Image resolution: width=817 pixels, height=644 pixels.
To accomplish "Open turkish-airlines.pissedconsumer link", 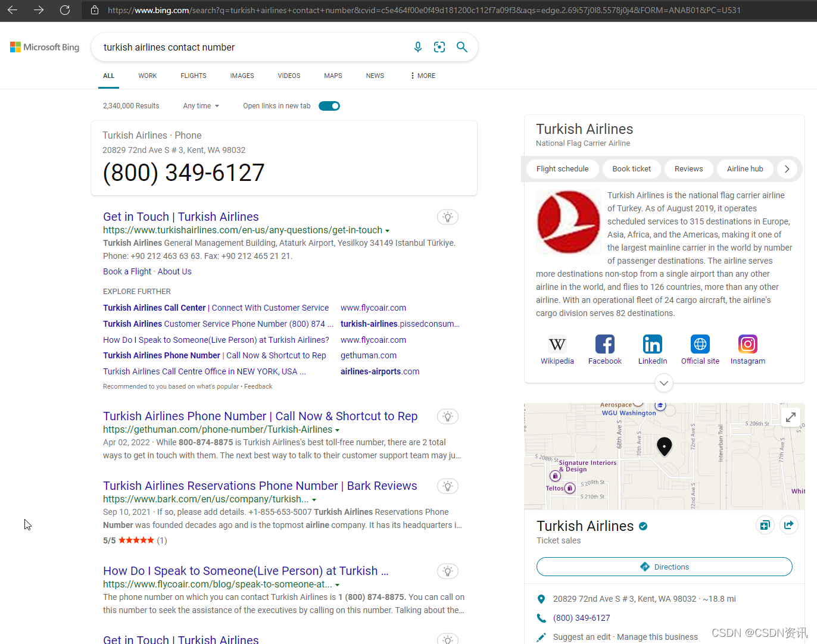I will pos(400,324).
